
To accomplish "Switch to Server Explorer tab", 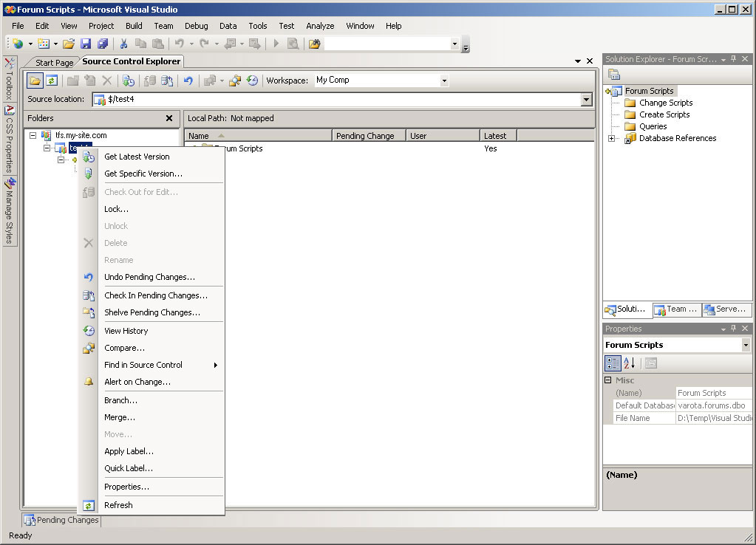I will point(726,309).
